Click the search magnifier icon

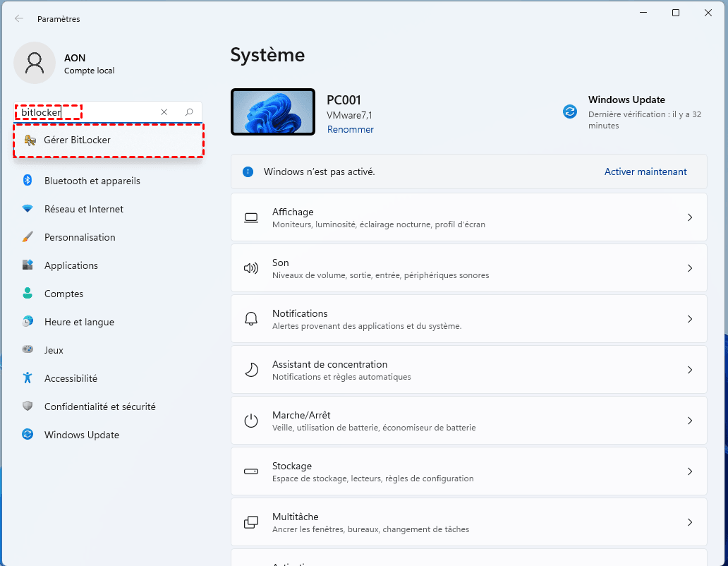point(189,112)
